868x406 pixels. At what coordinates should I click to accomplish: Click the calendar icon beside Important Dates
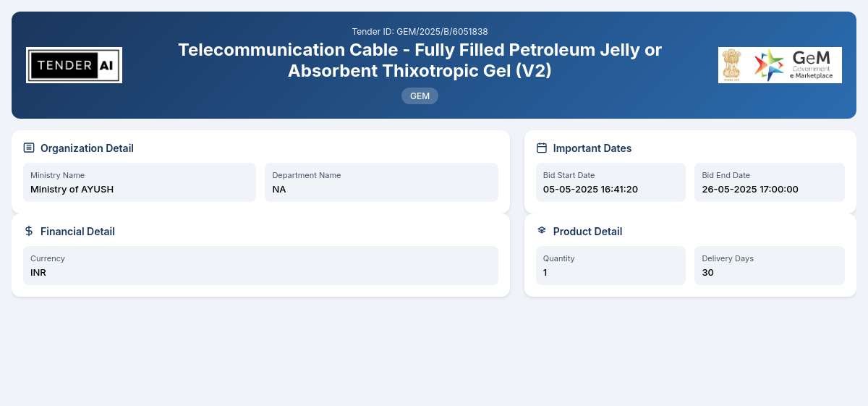pos(542,148)
